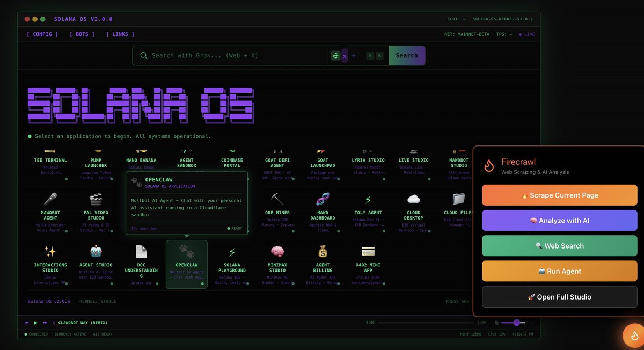
Task: Toggle the X search source
Action: [345, 56]
